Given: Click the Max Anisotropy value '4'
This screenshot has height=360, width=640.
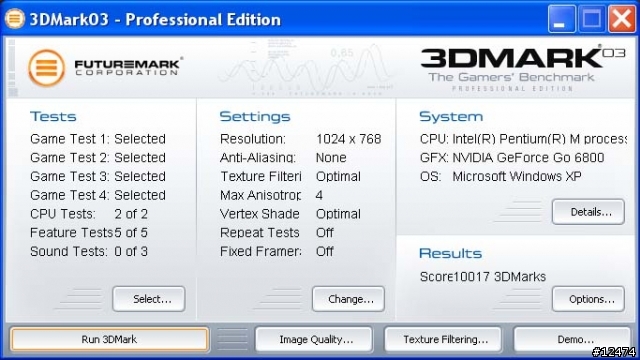Looking at the screenshot, I should pyautogui.click(x=319, y=195).
